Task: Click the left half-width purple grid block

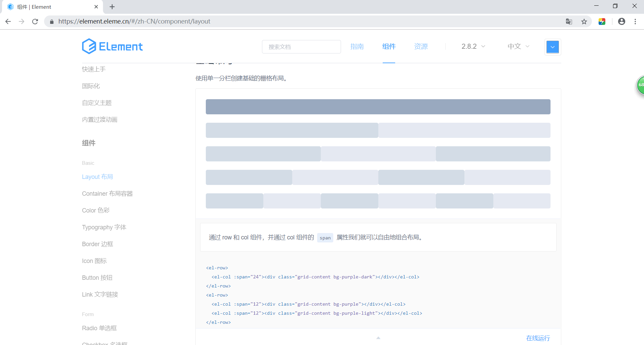Action: point(292,130)
